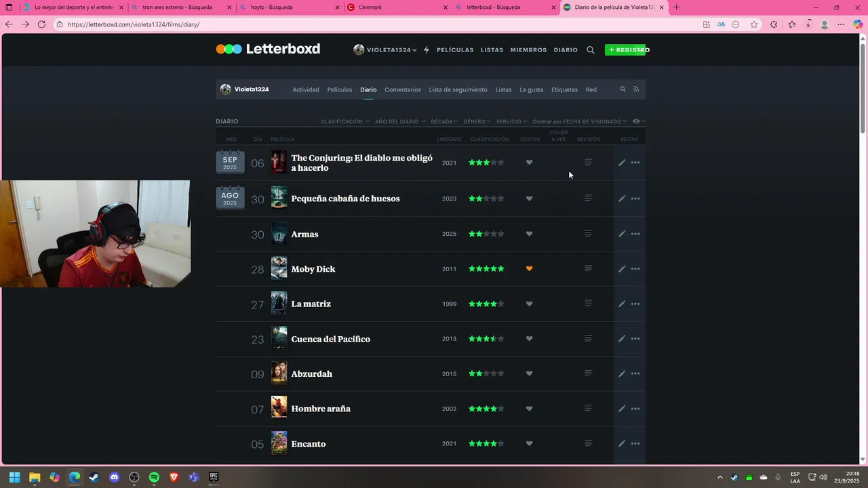Screen dimensions: 868x488
Task: Toggle the like heart for Hombre araña
Action: point(530,409)
